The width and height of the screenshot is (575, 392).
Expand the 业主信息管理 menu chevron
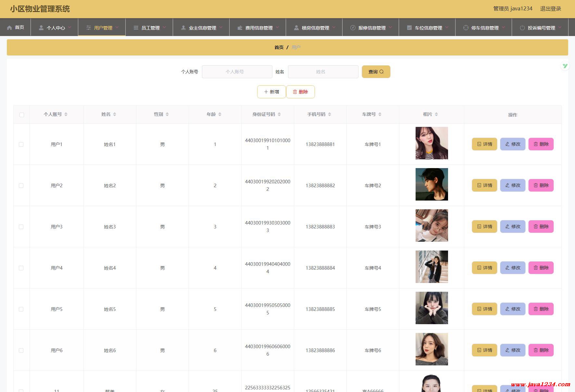221,27
